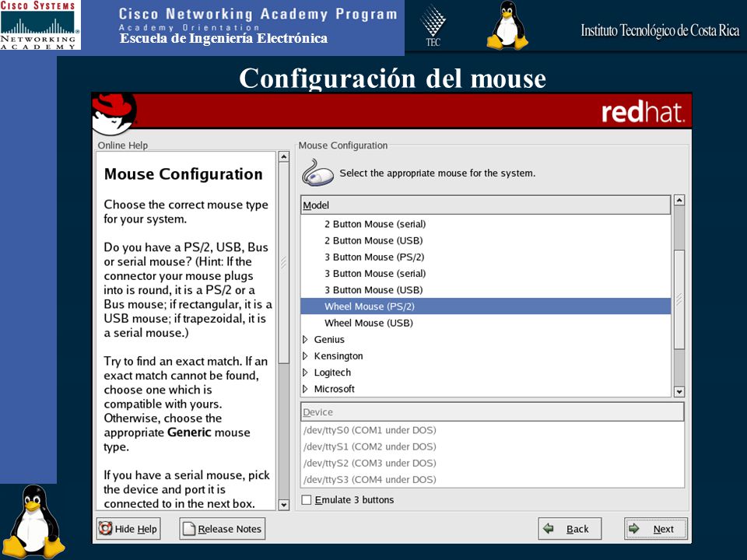Click the large Tux penguin bottom-left corner
Viewport: 747px width, 560px height.
[x=33, y=521]
